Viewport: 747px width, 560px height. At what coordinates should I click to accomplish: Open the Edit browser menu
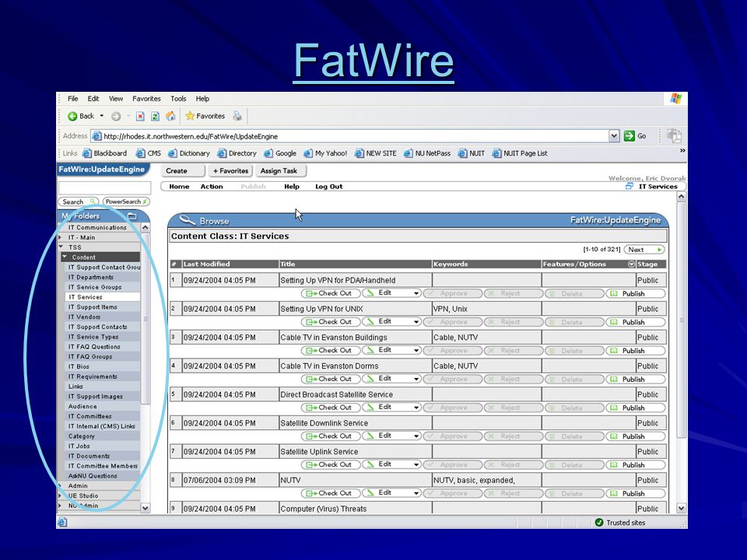coord(93,99)
